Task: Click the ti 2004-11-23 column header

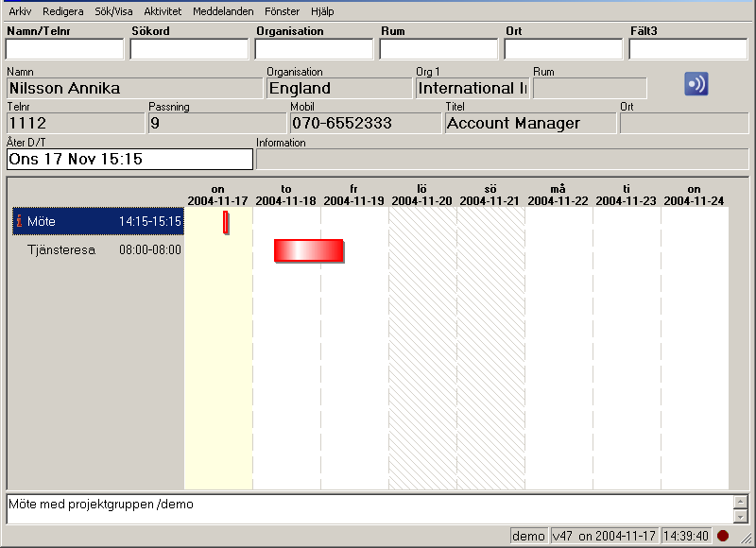Action: (x=626, y=195)
